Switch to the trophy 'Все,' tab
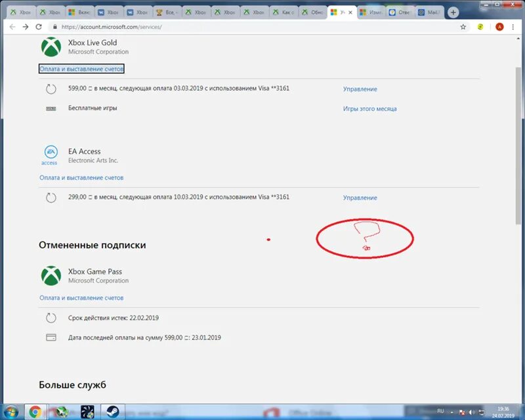This screenshot has width=525, height=420. [x=167, y=12]
